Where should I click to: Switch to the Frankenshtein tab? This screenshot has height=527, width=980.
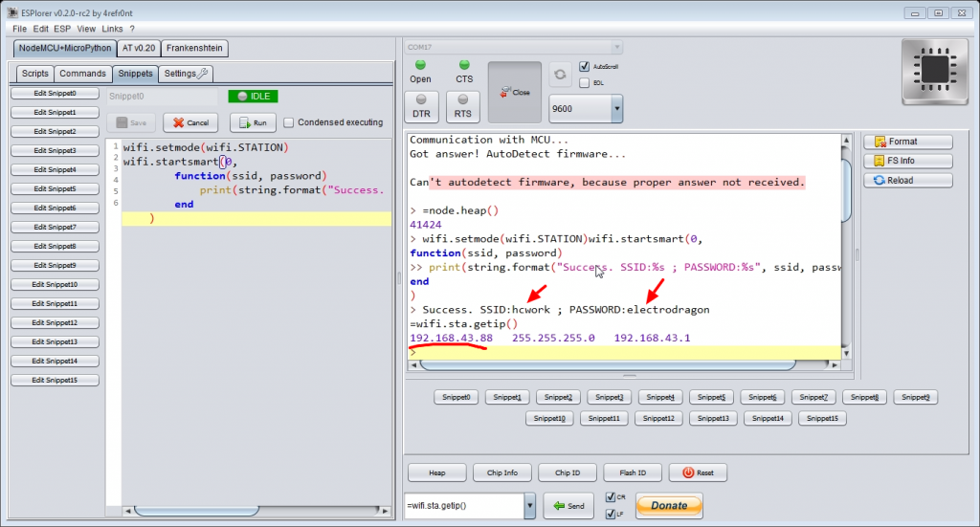pyautogui.click(x=194, y=48)
